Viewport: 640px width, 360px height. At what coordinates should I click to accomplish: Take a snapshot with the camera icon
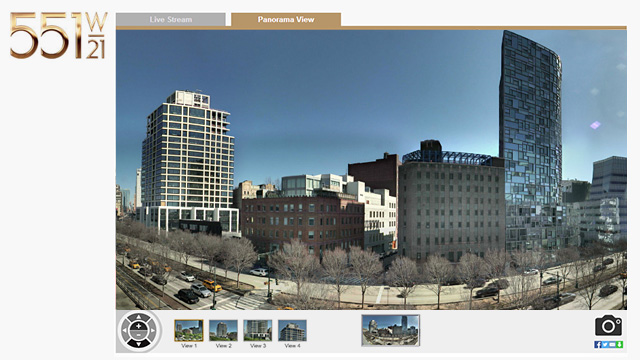point(608,325)
